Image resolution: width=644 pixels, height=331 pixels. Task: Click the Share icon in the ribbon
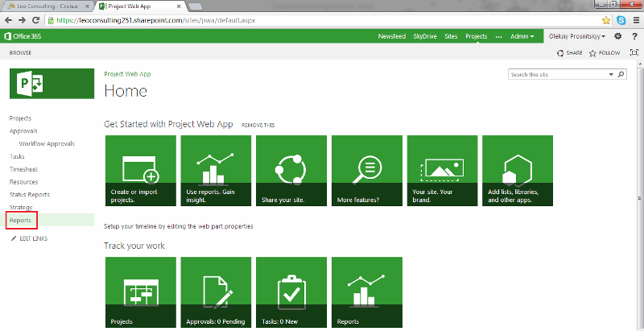click(x=570, y=53)
